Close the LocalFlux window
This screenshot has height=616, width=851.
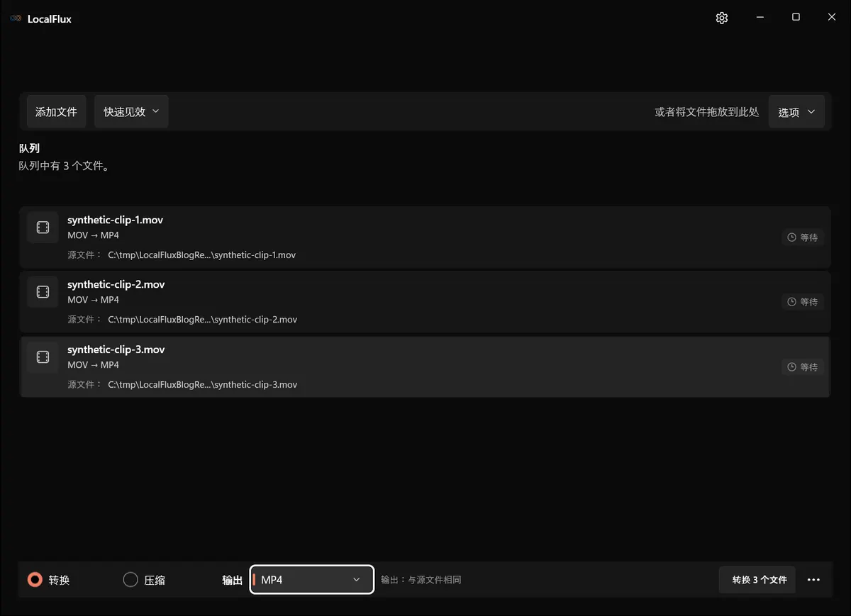coord(832,17)
